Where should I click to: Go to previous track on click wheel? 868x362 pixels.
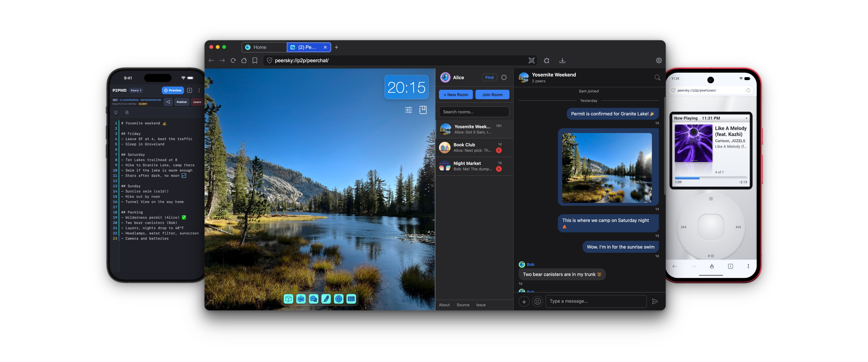[x=683, y=227]
